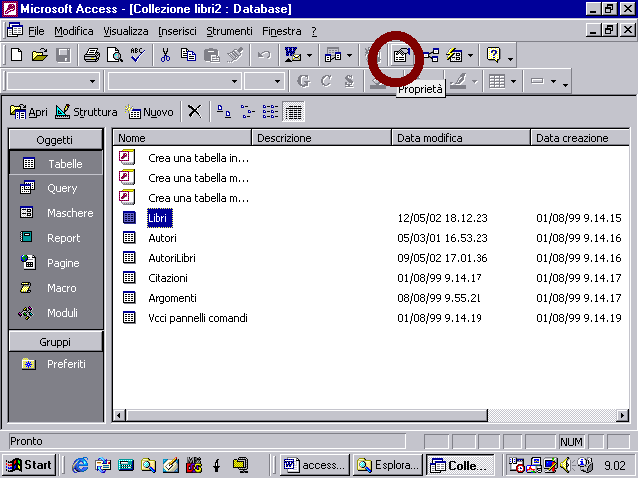Expand the New Object dropdown arrow

click(x=470, y=55)
